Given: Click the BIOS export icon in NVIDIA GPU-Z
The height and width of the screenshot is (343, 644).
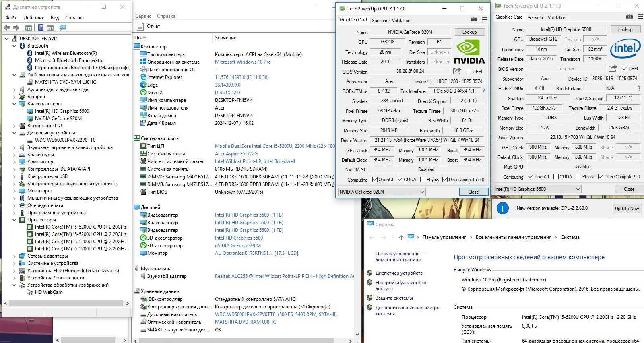Looking at the screenshot, I should click(x=457, y=71).
